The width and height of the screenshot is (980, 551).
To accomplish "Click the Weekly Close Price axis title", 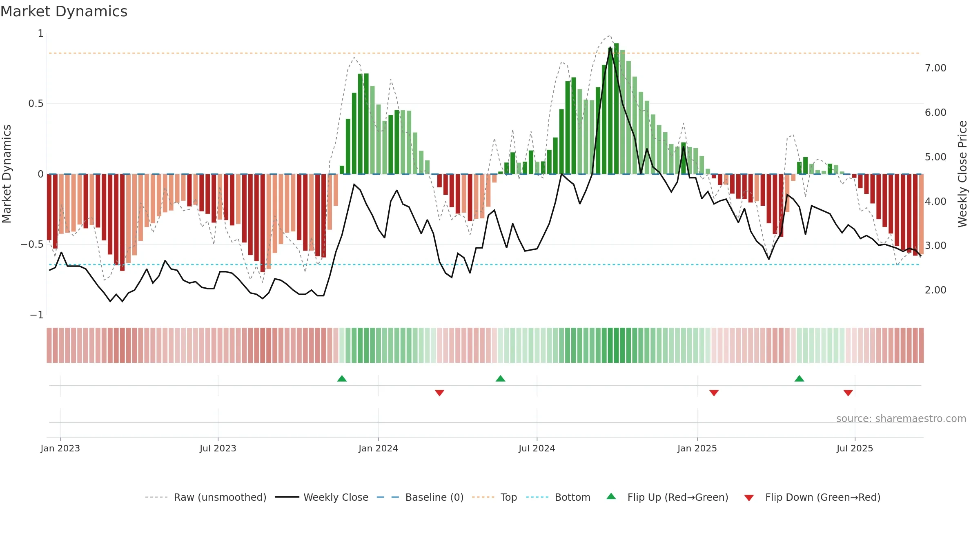I will pyautogui.click(x=962, y=174).
